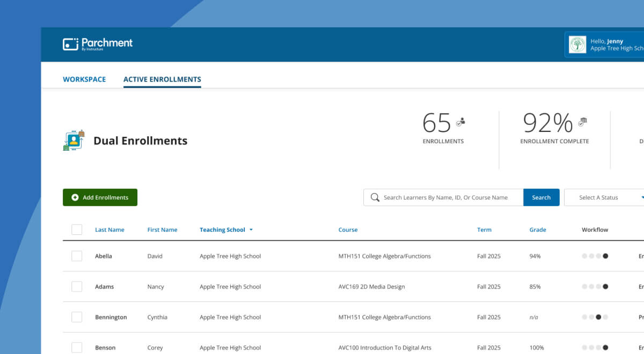Click the plus icon on Add Enrollments
Screen dimensions: 644x354
click(x=75, y=197)
